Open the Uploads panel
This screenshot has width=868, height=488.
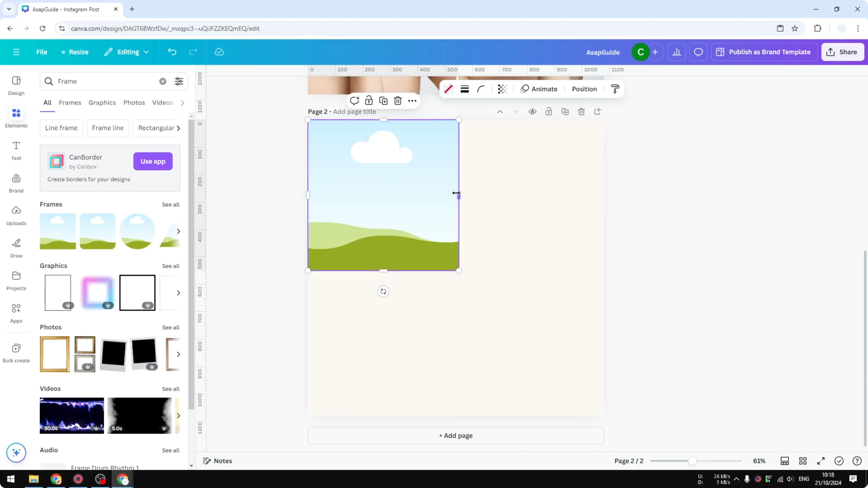pyautogui.click(x=16, y=215)
